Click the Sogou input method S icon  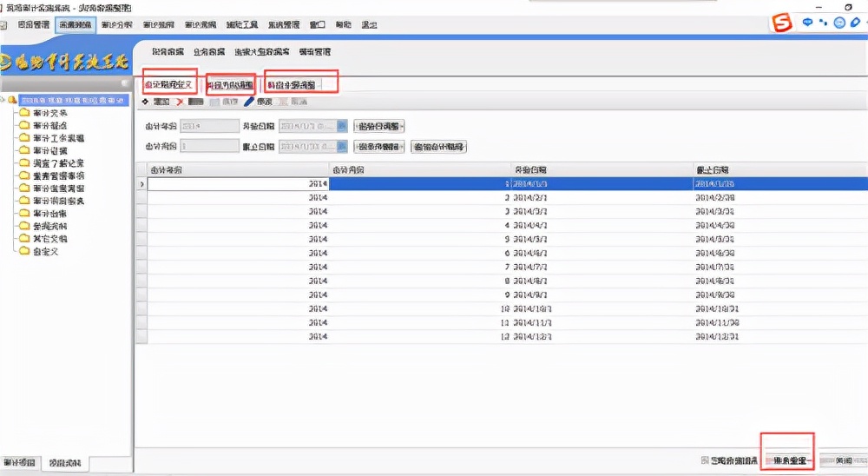click(782, 23)
